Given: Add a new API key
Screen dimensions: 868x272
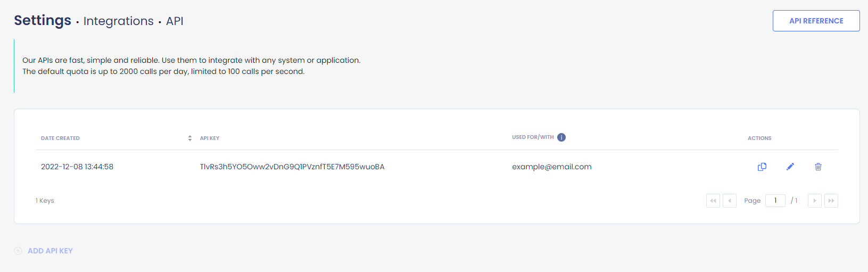Looking at the screenshot, I should (50, 251).
